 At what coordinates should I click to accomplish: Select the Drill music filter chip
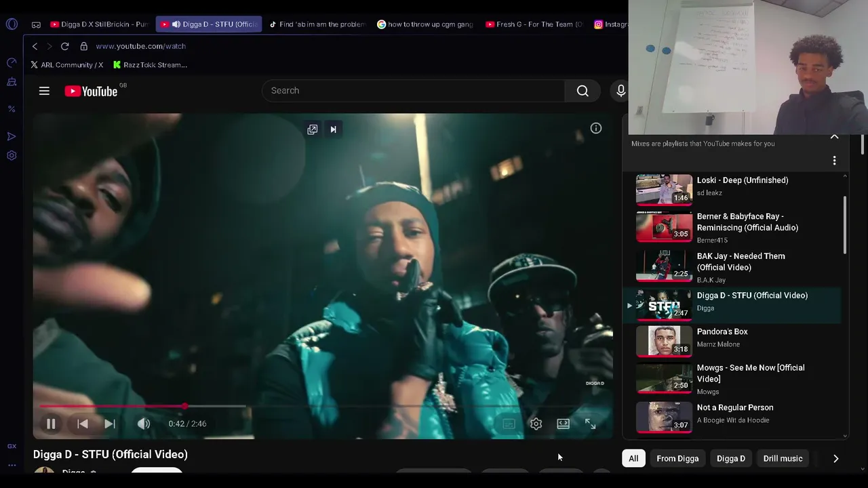pyautogui.click(x=783, y=459)
